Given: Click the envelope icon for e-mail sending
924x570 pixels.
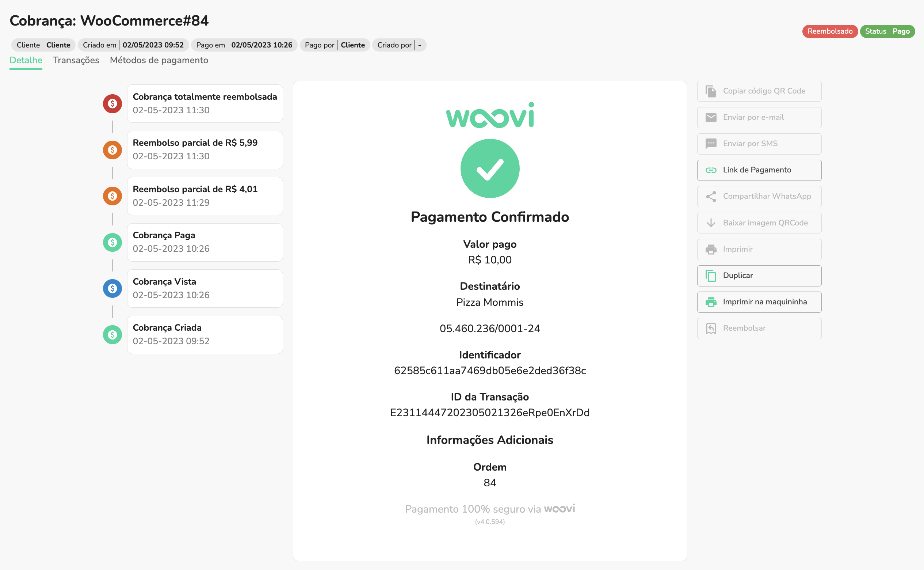Looking at the screenshot, I should [x=711, y=118].
